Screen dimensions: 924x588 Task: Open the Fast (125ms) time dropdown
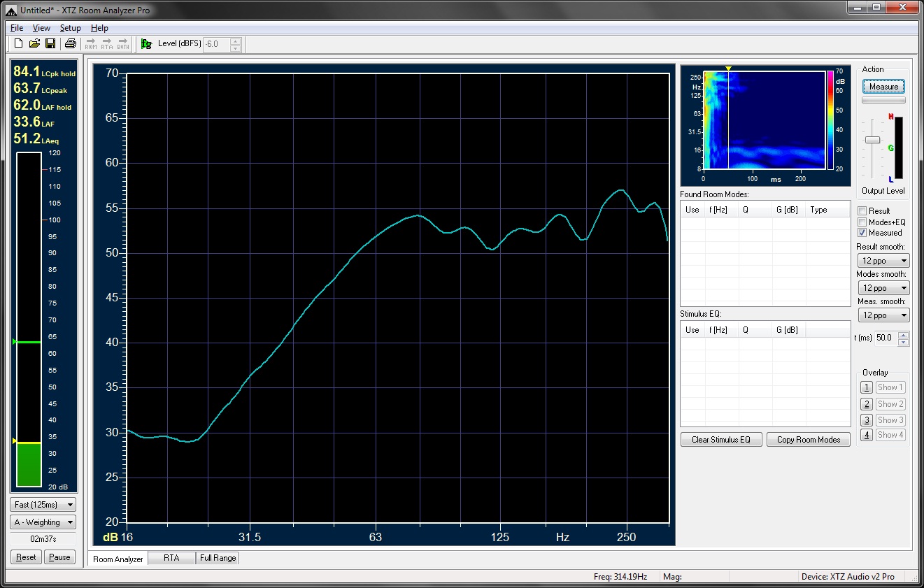click(x=43, y=505)
